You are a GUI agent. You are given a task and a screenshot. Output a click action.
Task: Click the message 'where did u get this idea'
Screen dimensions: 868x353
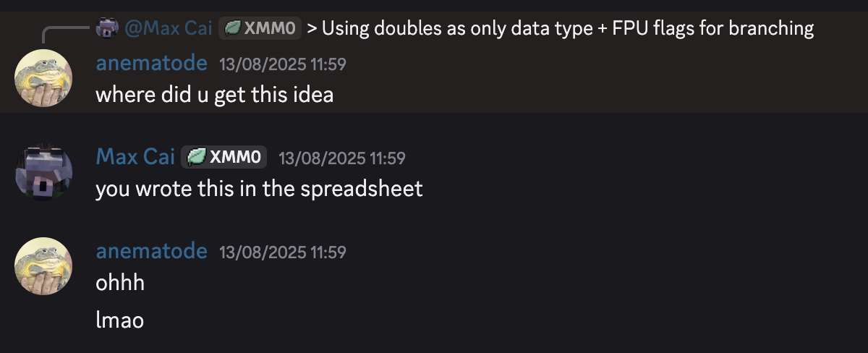pyautogui.click(x=214, y=94)
